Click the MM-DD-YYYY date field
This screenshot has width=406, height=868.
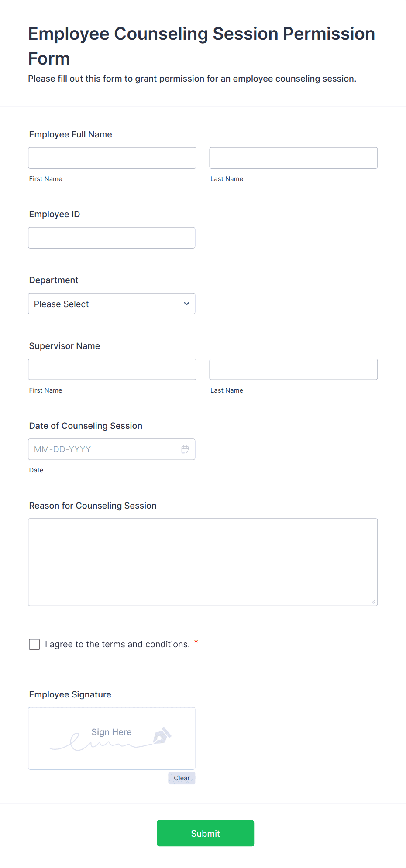112,449
